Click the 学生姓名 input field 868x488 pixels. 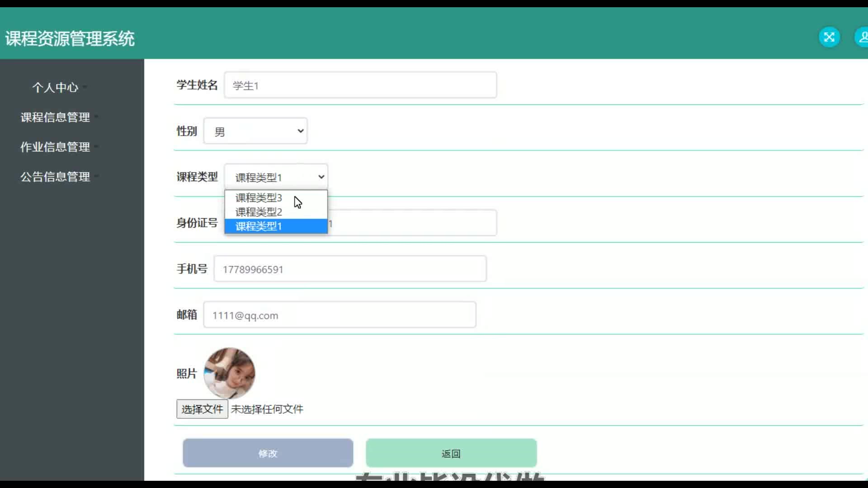pyautogui.click(x=360, y=85)
